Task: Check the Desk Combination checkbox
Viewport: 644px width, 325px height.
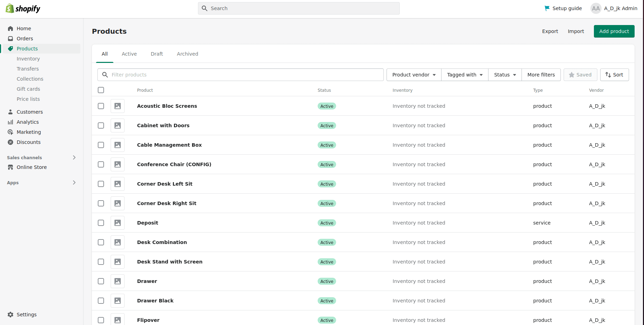Action: (x=101, y=242)
